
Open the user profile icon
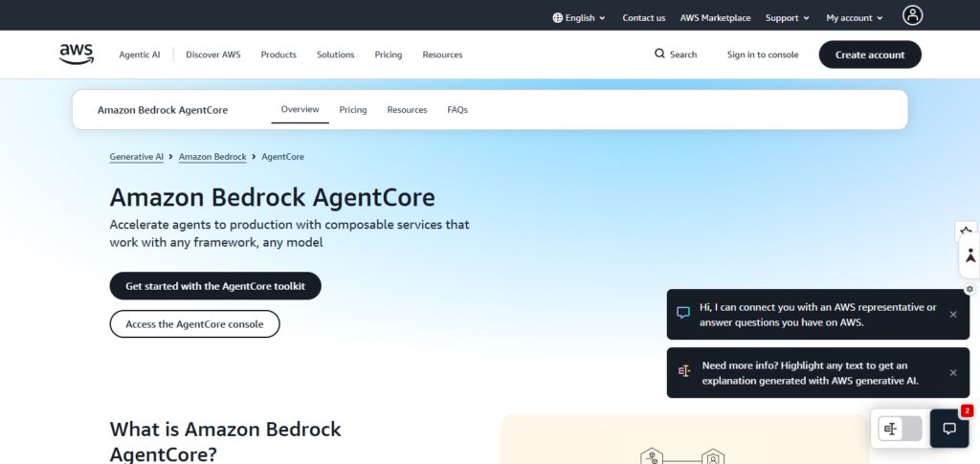pos(912,15)
